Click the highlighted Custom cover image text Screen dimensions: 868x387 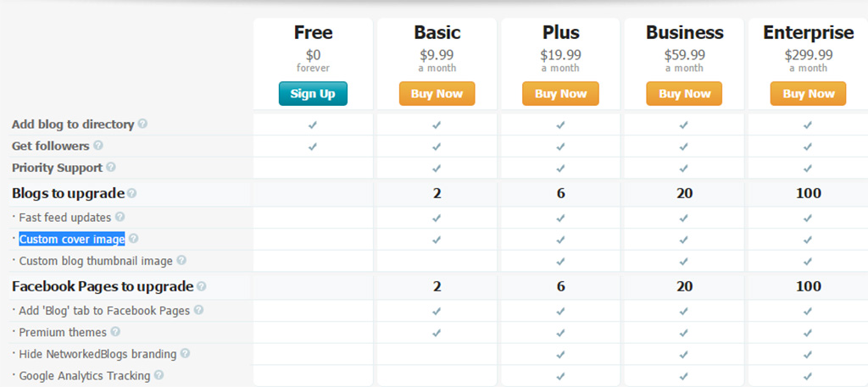click(x=72, y=239)
